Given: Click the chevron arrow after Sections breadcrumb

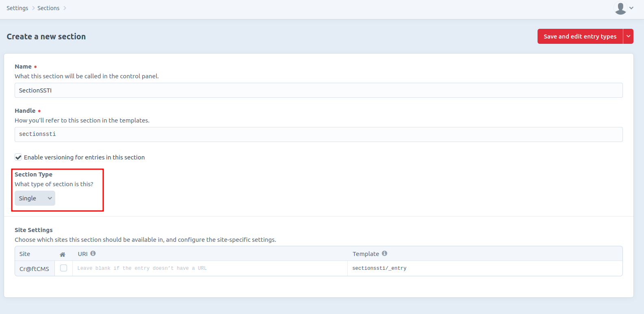Looking at the screenshot, I should pos(65,8).
